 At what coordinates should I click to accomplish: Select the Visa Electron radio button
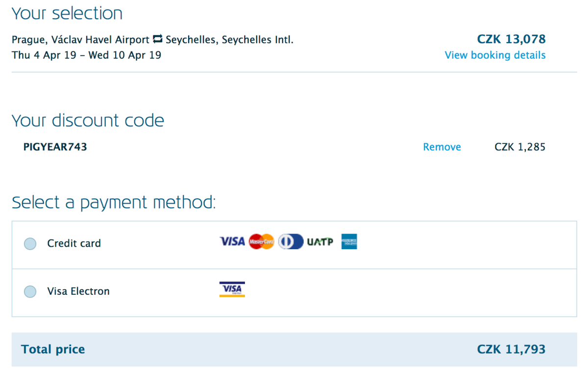tap(30, 292)
